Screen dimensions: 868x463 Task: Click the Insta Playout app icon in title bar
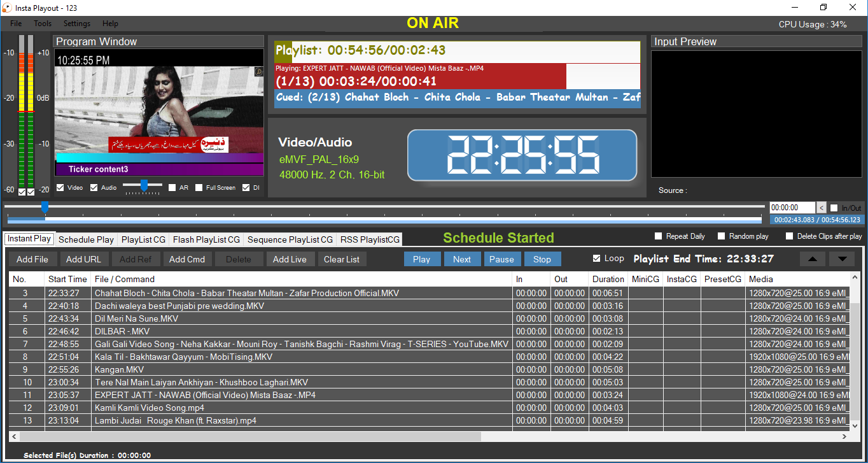click(x=7, y=8)
